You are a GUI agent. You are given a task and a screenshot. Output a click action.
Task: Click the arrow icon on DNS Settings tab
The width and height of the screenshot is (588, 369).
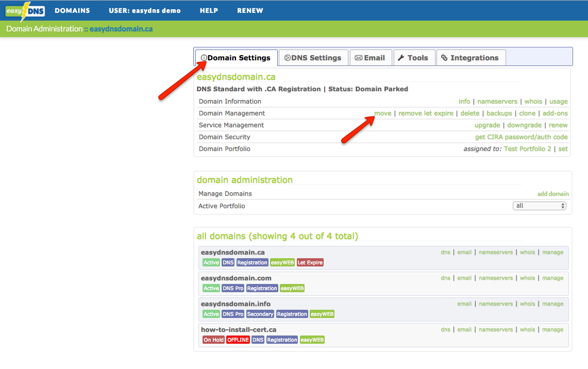coord(287,58)
